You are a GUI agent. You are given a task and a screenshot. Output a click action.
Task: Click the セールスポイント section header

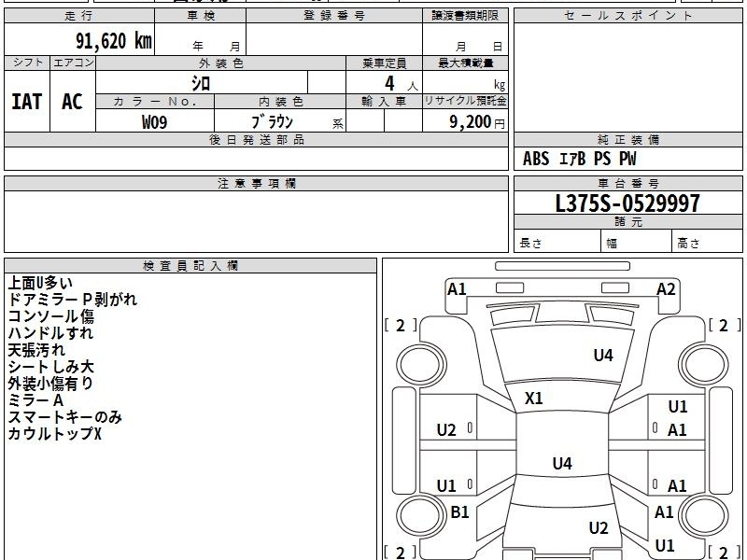(627, 16)
